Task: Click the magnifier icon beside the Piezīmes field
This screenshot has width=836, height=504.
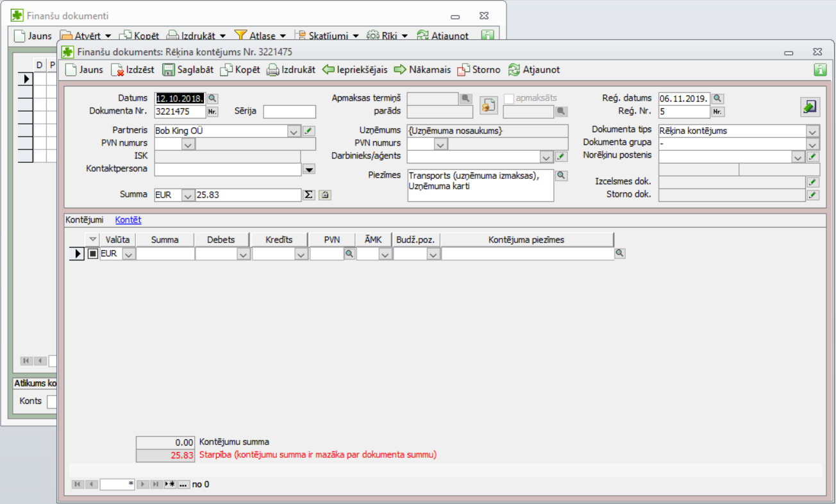Action: pyautogui.click(x=561, y=175)
